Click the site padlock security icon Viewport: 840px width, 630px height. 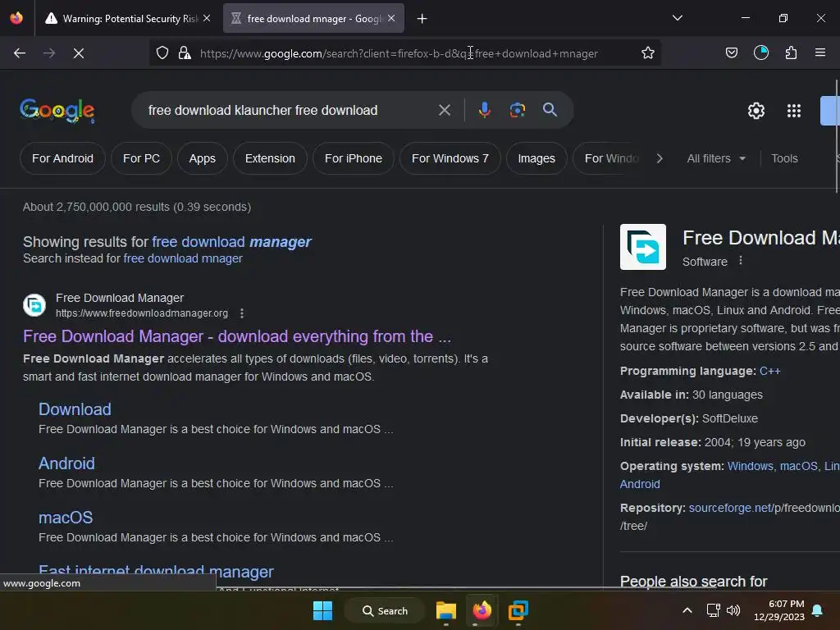(x=185, y=53)
